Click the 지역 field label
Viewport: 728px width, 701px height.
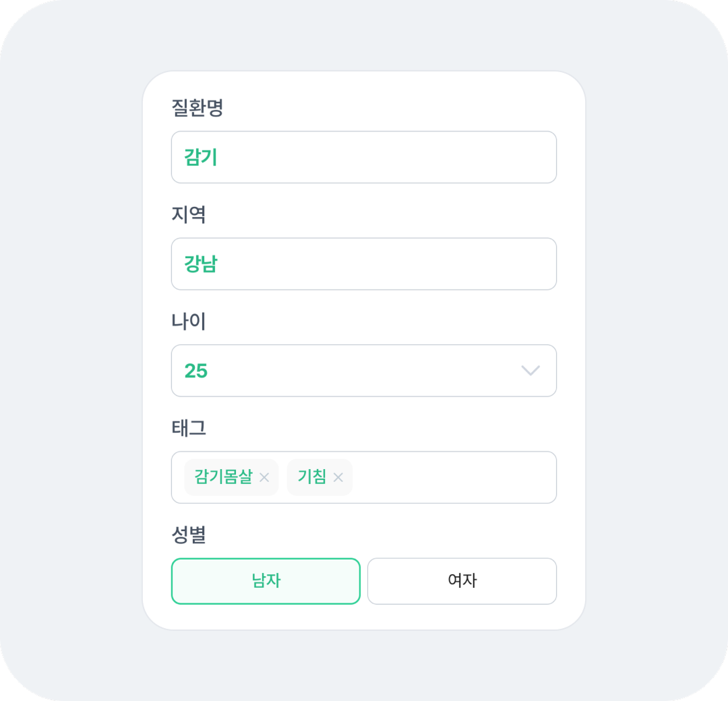point(189,215)
